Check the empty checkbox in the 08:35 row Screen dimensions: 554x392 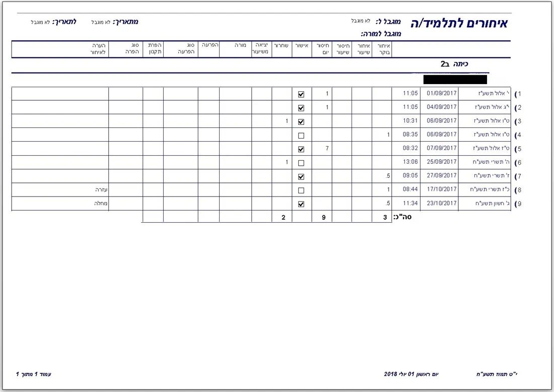pyautogui.click(x=301, y=136)
